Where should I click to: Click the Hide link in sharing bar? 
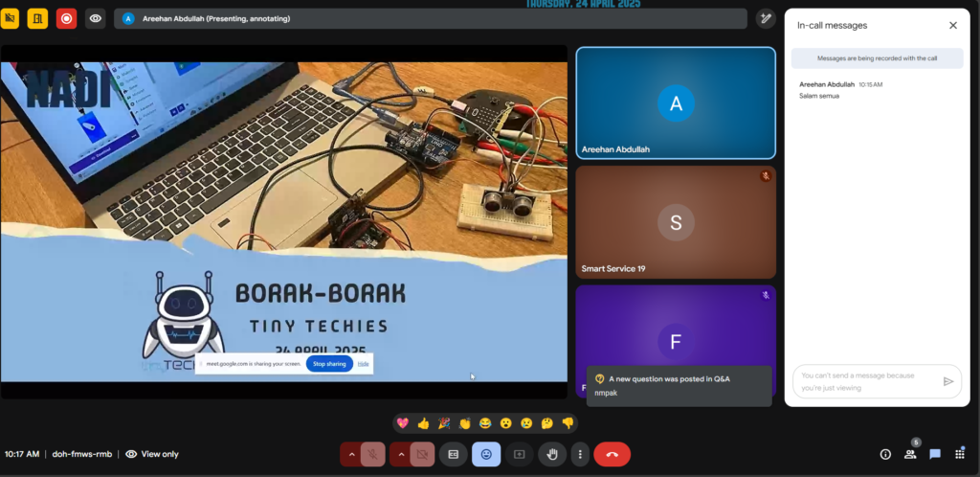click(x=363, y=364)
